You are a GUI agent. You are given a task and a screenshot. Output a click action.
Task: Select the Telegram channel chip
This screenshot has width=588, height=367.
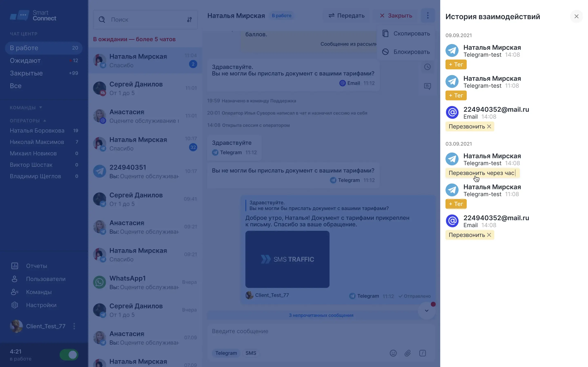click(x=226, y=353)
